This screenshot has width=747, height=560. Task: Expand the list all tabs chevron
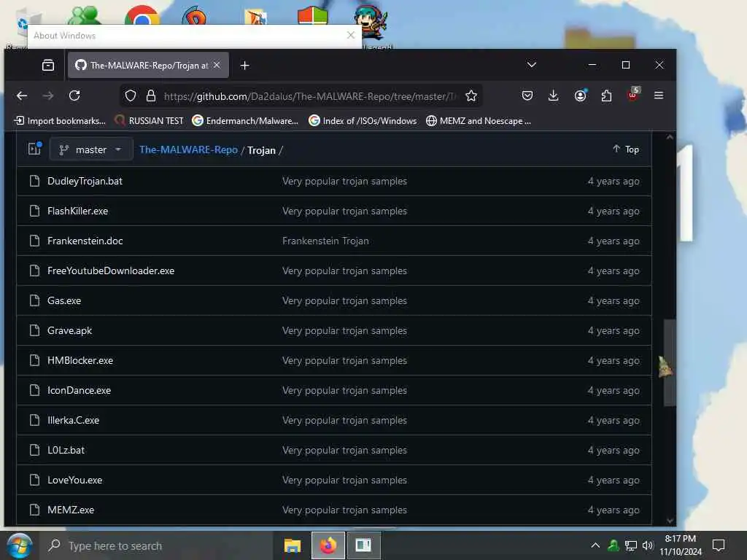(x=532, y=65)
